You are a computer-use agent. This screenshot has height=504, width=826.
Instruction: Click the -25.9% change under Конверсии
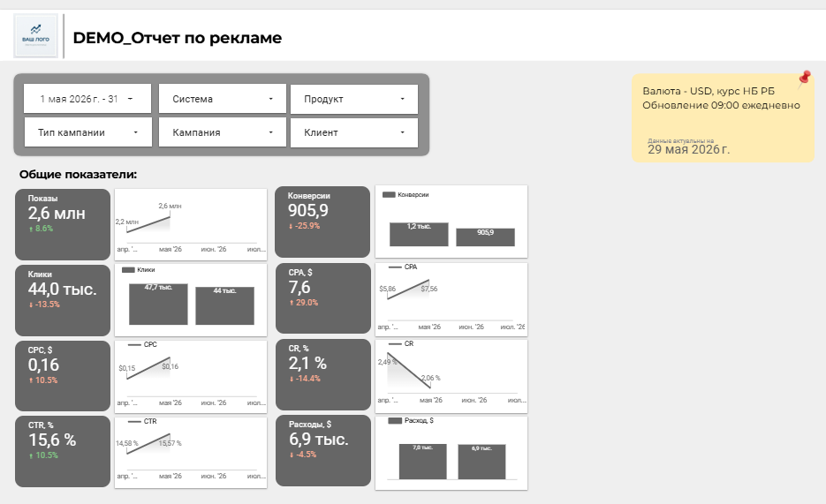tap(305, 226)
